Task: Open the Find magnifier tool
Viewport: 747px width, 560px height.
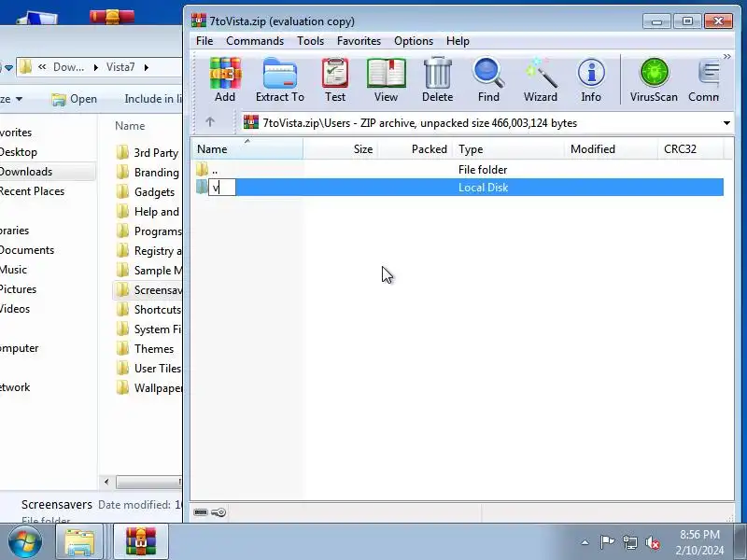Action: click(488, 80)
